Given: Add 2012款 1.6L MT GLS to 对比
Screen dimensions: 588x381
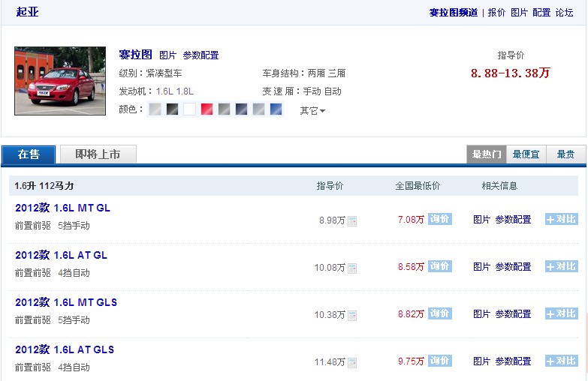Looking at the screenshot, I should [562, 313].
